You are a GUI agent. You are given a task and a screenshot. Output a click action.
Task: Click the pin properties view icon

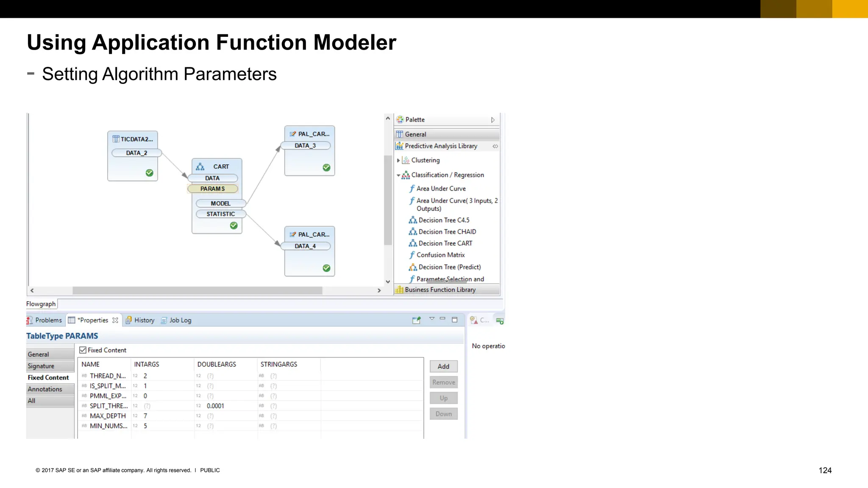click(x=416, y=320)
